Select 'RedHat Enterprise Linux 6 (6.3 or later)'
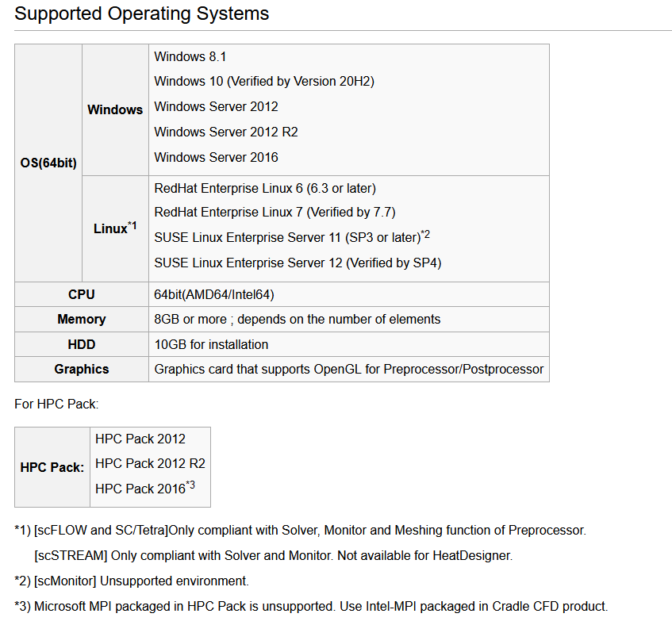The image size is (672, 625). click(265, 189)
